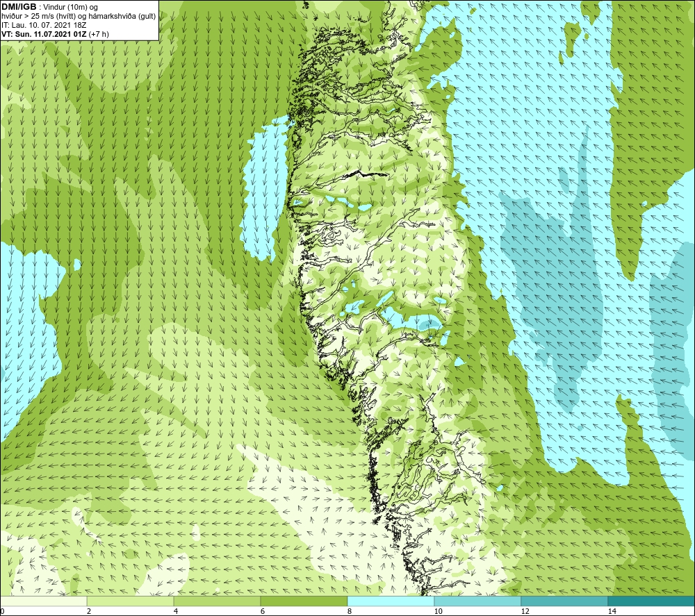Click the '2' scale label
This screenshot has height=616, width=695.
89,611
